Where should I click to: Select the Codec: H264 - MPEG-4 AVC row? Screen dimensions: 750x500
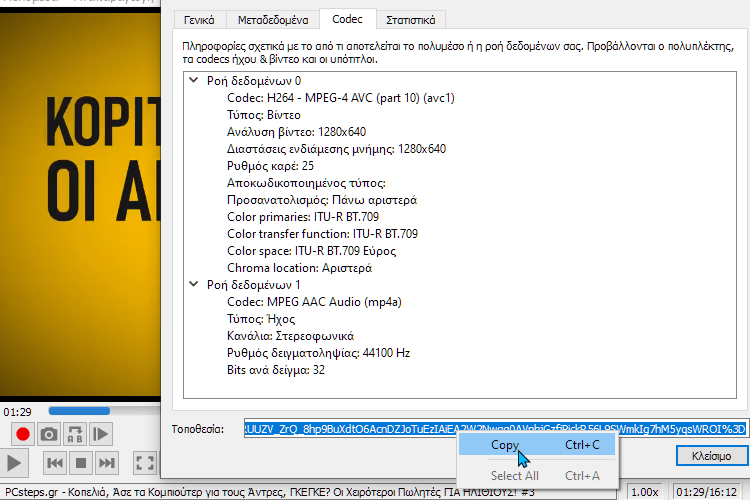click(x=341, y=98)
